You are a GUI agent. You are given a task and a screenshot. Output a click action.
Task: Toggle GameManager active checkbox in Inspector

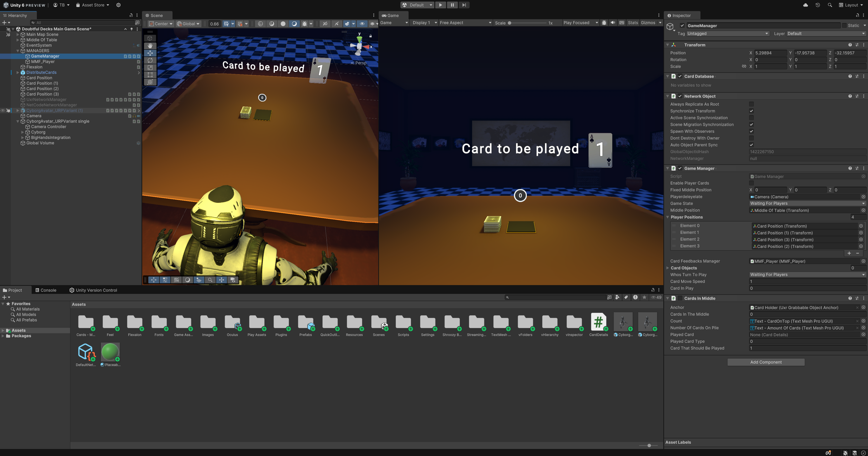coord(682,26)
